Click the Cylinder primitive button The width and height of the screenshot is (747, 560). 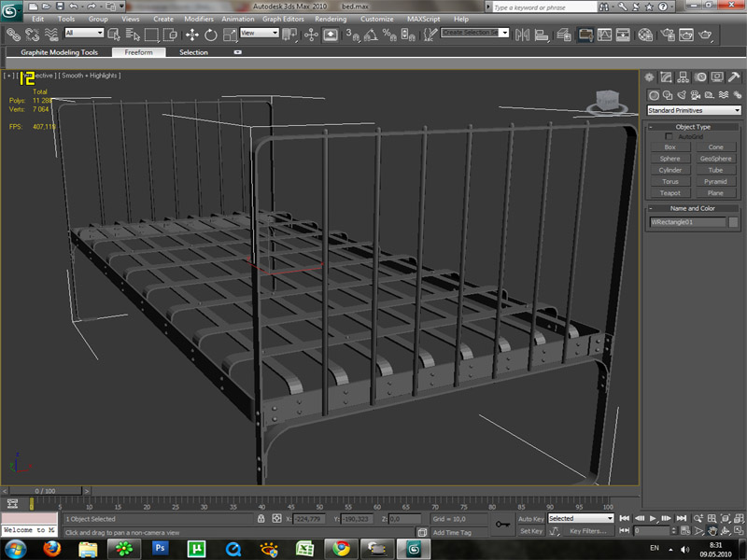click(x=669, y=170)
